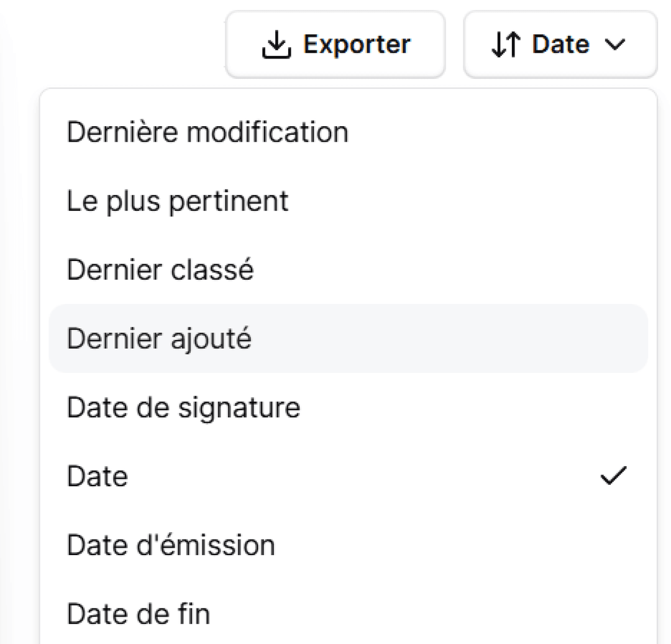Select the "Dernier classé" option
Screen dimensions: 671x644
[160, 270]
